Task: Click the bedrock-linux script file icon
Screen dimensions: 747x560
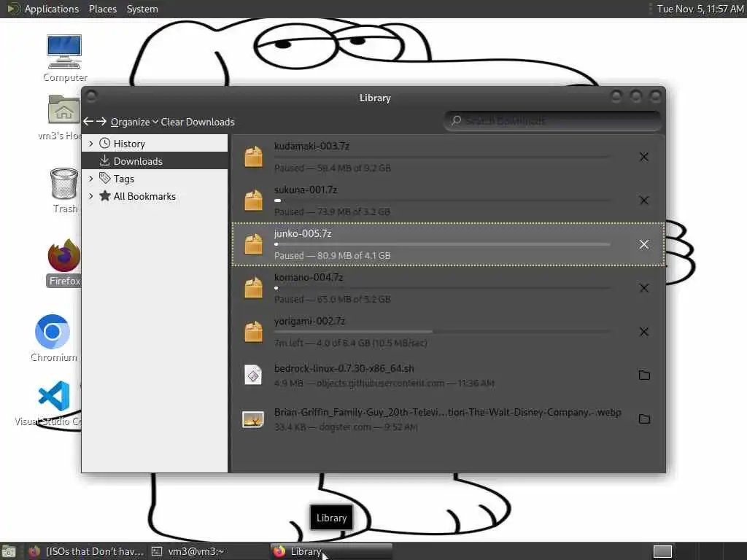Action: click(253, 376)
